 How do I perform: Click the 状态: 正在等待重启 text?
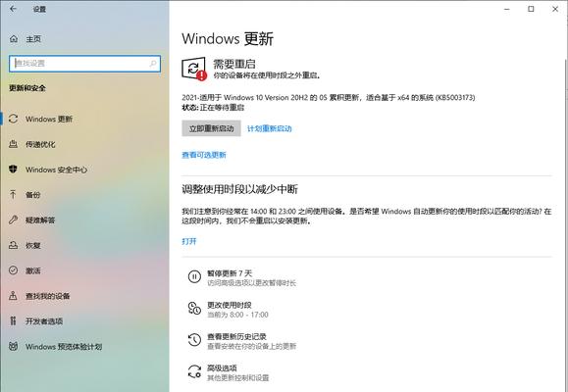pos(213,108)
